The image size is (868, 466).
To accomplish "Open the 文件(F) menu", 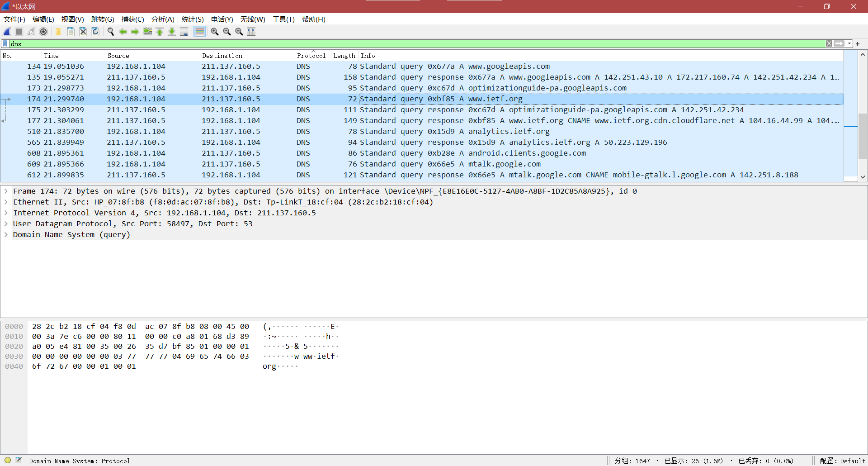I will point(14,19).
